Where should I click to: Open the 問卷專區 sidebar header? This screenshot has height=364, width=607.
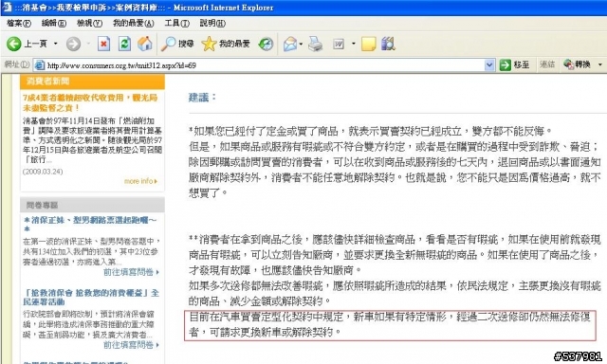pyautogui.click(x=92, y=205)
